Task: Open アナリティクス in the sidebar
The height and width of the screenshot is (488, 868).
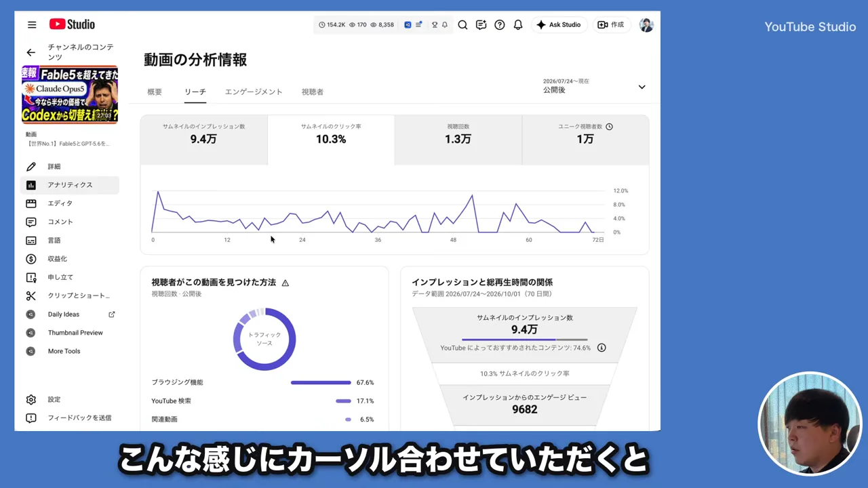Action: [x=69, y=185]
